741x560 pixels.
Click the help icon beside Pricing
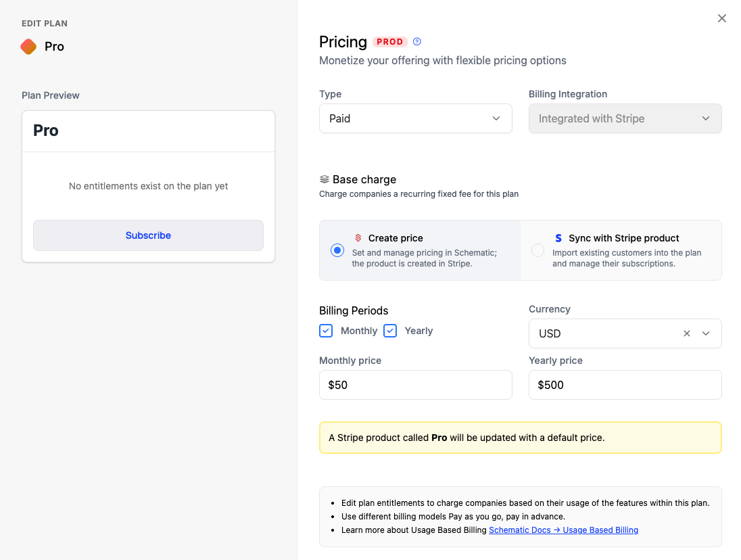[x=417, y=41]
